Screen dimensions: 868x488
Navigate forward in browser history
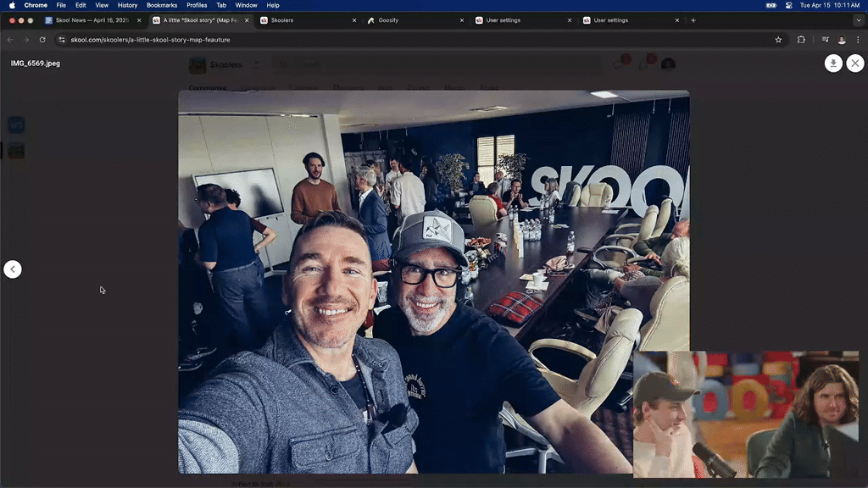coord(25,40)
